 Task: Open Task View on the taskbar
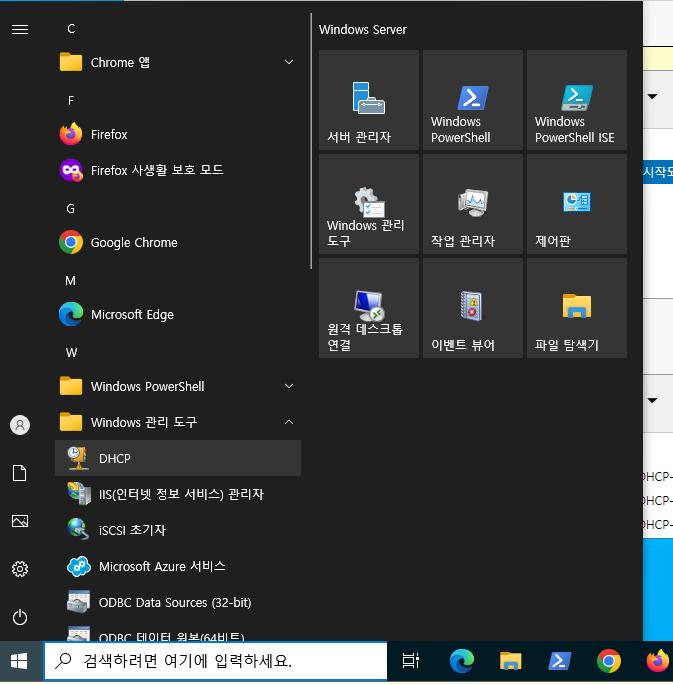410,661
